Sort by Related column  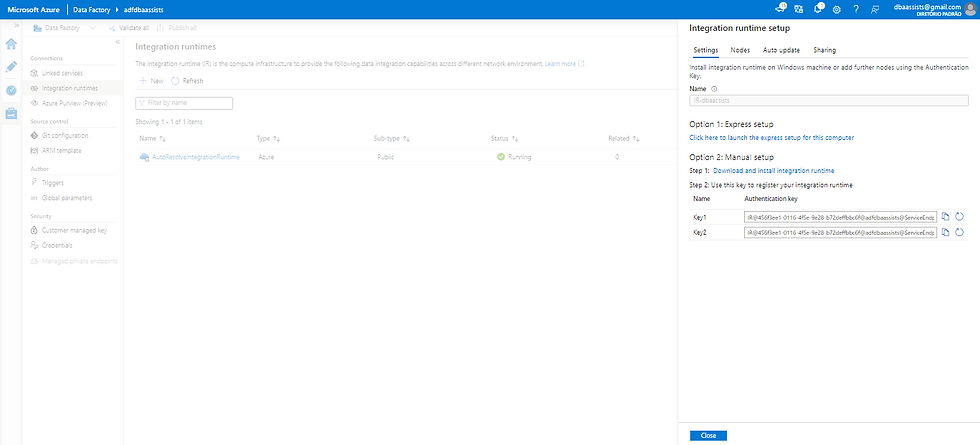[624, 138]
